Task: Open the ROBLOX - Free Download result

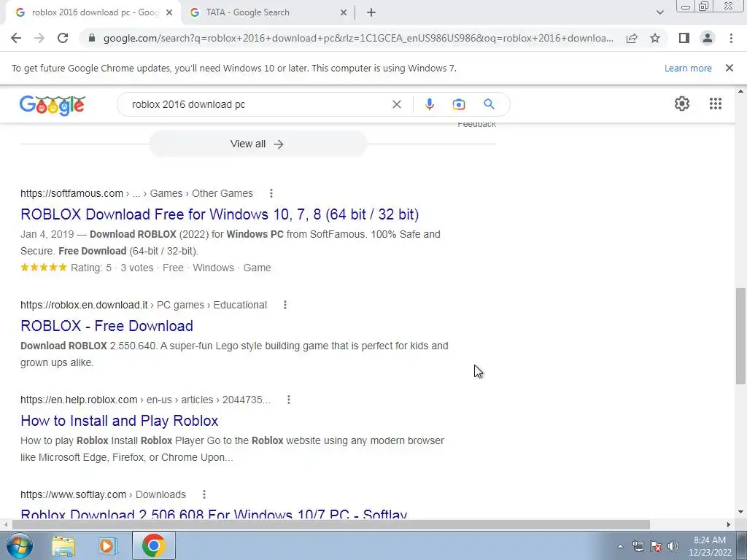Action: point(107,326)
